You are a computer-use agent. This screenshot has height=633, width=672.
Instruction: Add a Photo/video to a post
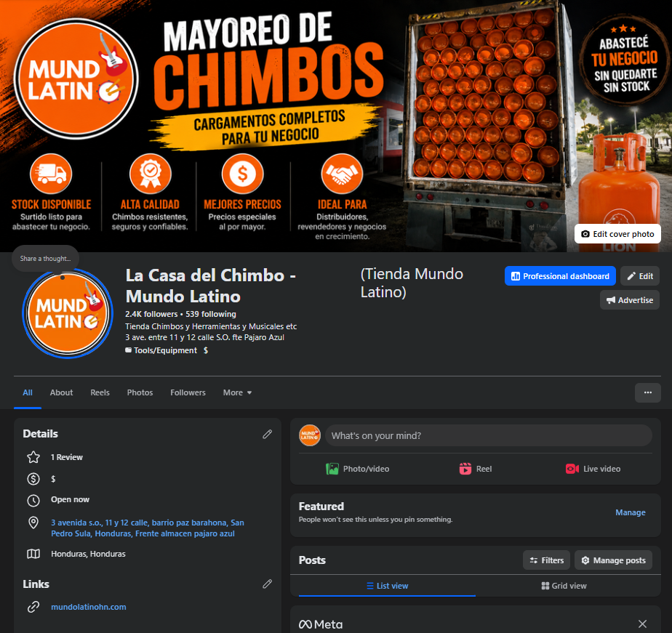tap(357, 469)
